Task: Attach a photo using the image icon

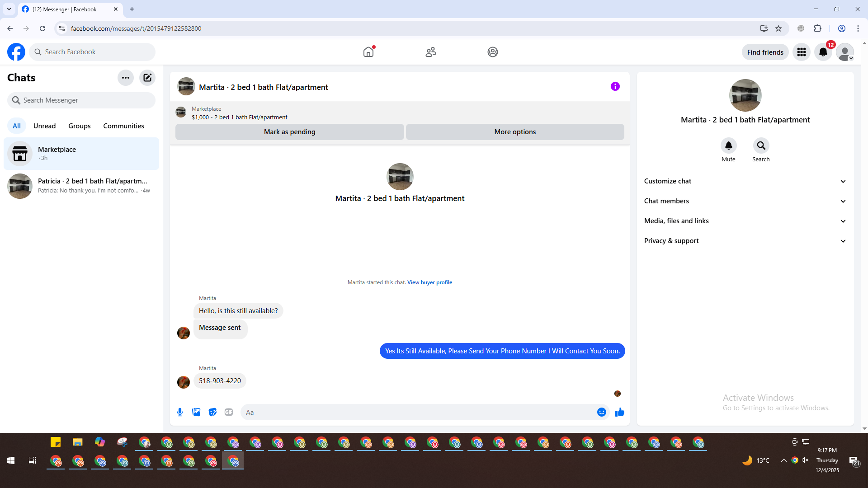Action: click(196, 412)
